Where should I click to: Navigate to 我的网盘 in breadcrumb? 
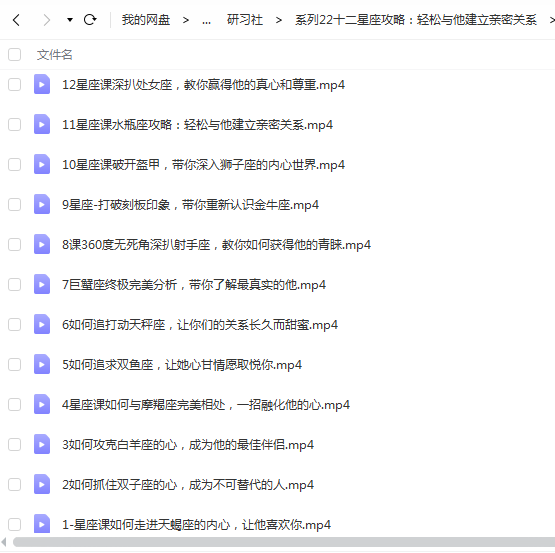[146, 20]
